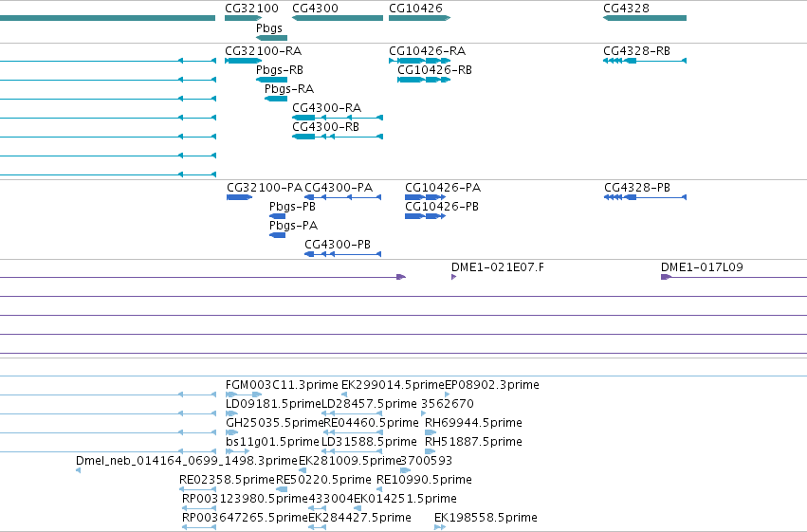This screenshot has height=532, width=807.
Task: Open protein label CG10426-PB
Action: 442,207
